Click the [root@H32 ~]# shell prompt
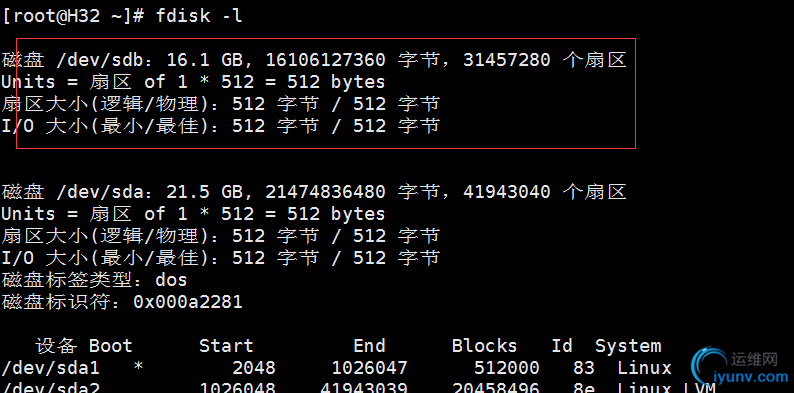This screenshot has height=393, width=794. (73, 16)
